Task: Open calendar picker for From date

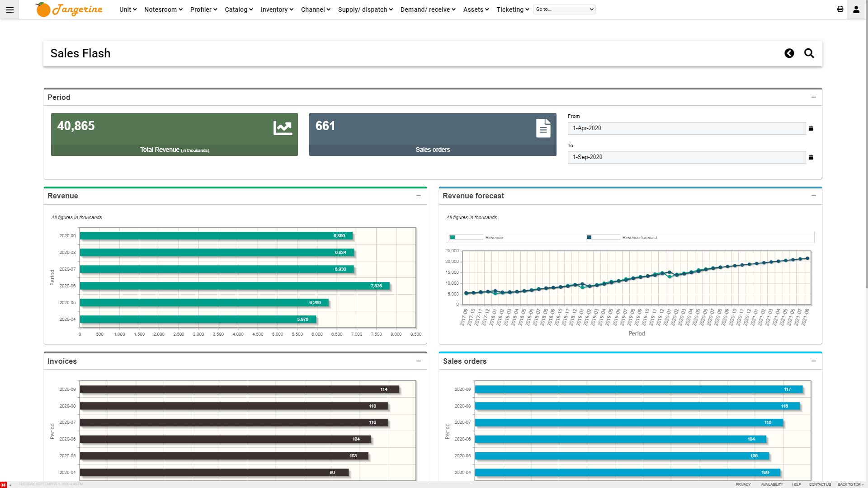Action: 811,128
